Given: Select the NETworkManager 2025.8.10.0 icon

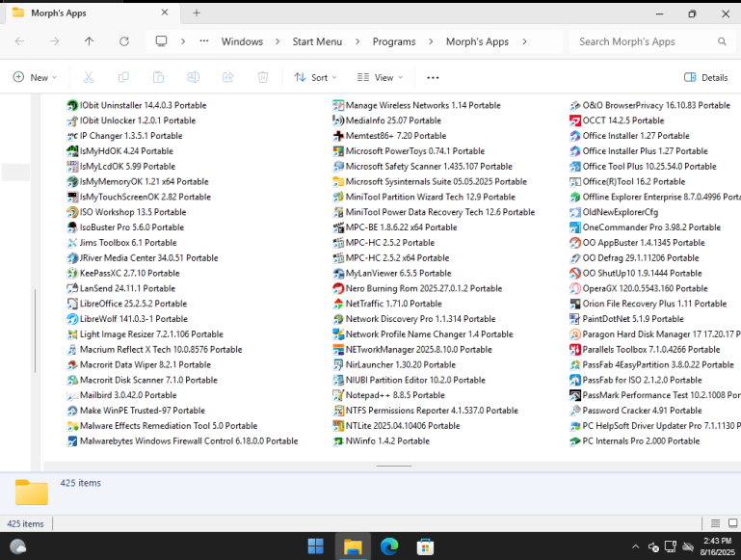Looking at the screenshot, I should 338,349.
